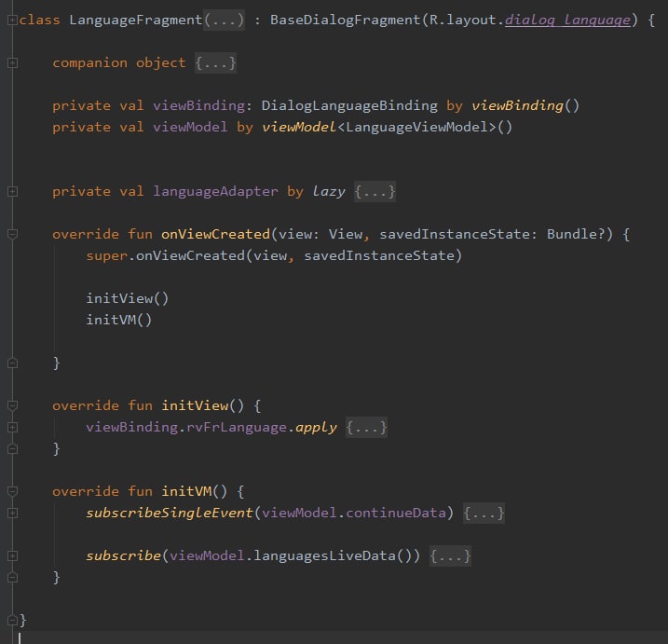Click initView closing brace fold marker
Image resolution: width=668 pixels, height=644 pixels.
pos(12,449)
